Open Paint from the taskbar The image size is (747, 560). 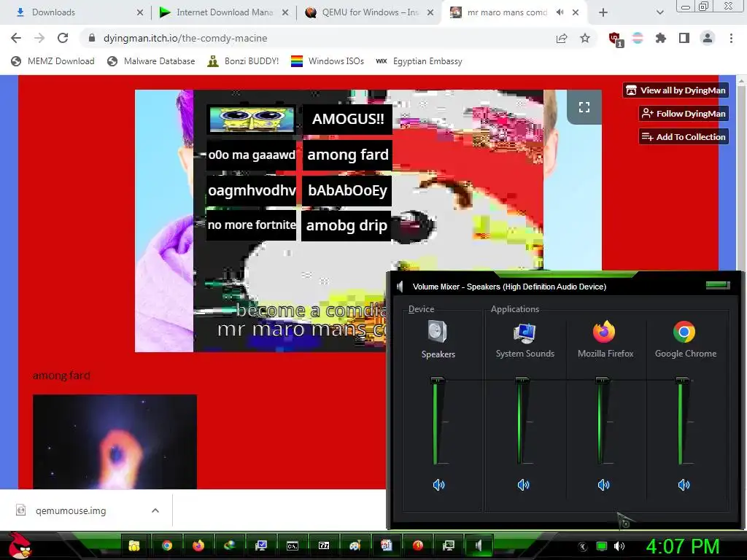355,545
